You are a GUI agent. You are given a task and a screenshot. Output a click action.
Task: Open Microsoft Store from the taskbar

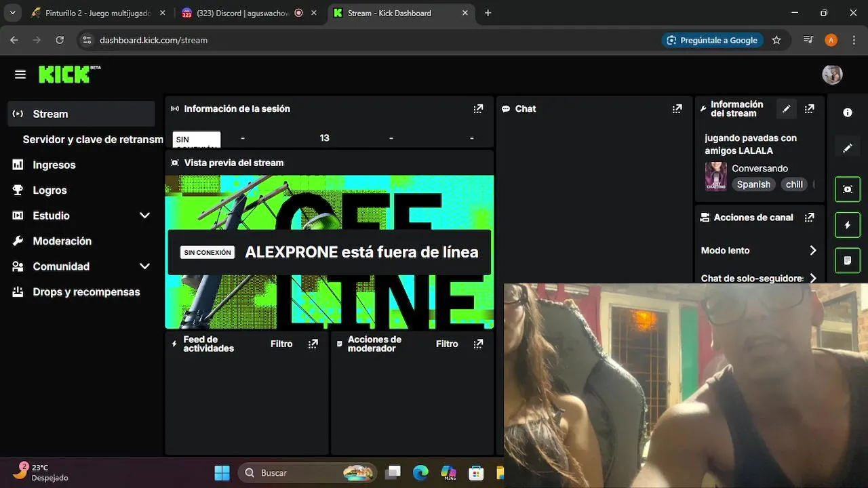[x=477, y=472]
